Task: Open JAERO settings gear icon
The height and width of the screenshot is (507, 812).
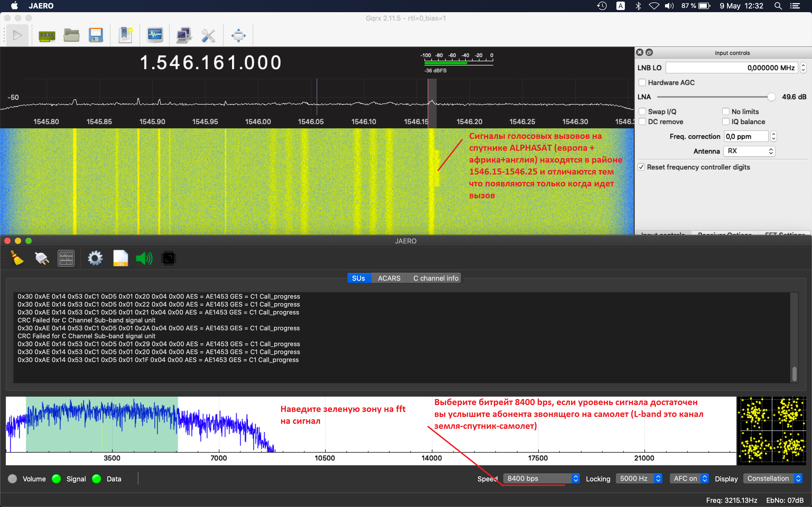Action: point(95,258)
